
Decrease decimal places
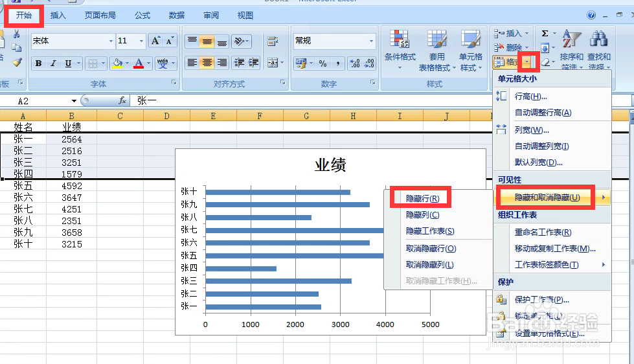(369, 63)
